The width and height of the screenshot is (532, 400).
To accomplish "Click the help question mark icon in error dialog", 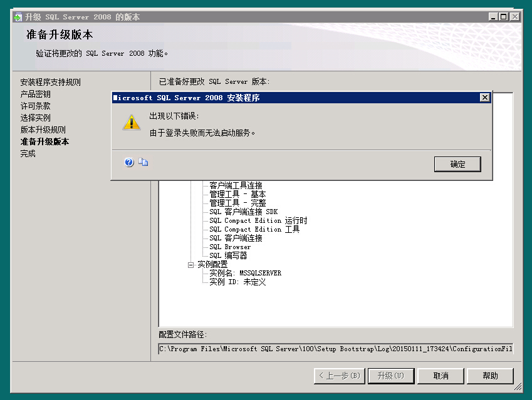I will point(129,162).
